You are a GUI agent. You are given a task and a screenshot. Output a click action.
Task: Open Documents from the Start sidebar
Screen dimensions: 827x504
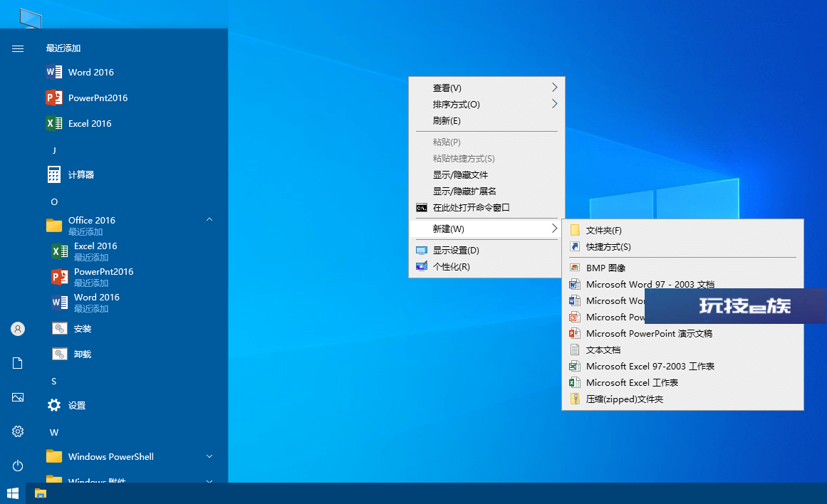coord(17,363)
